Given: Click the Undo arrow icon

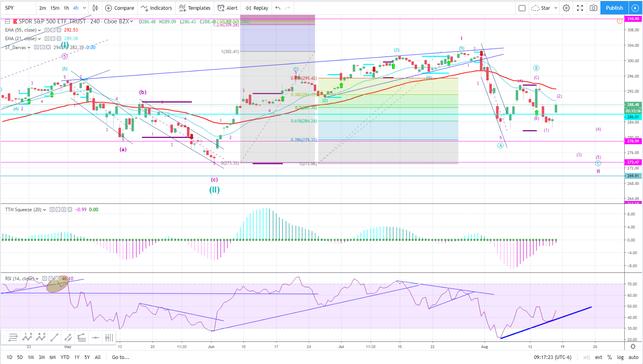Looking at the screenshot, I should click(278, 8).
